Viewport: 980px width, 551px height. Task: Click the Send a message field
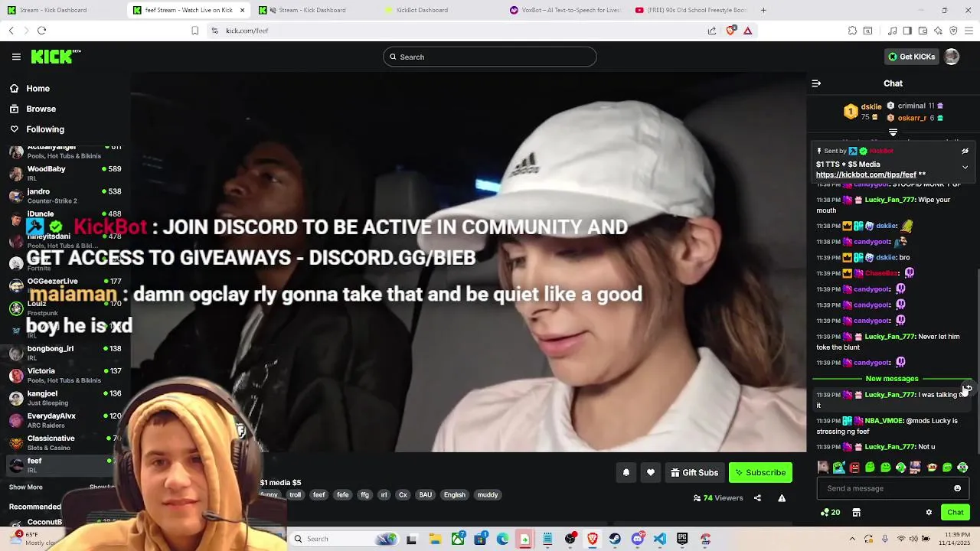[x=893, y=488]
